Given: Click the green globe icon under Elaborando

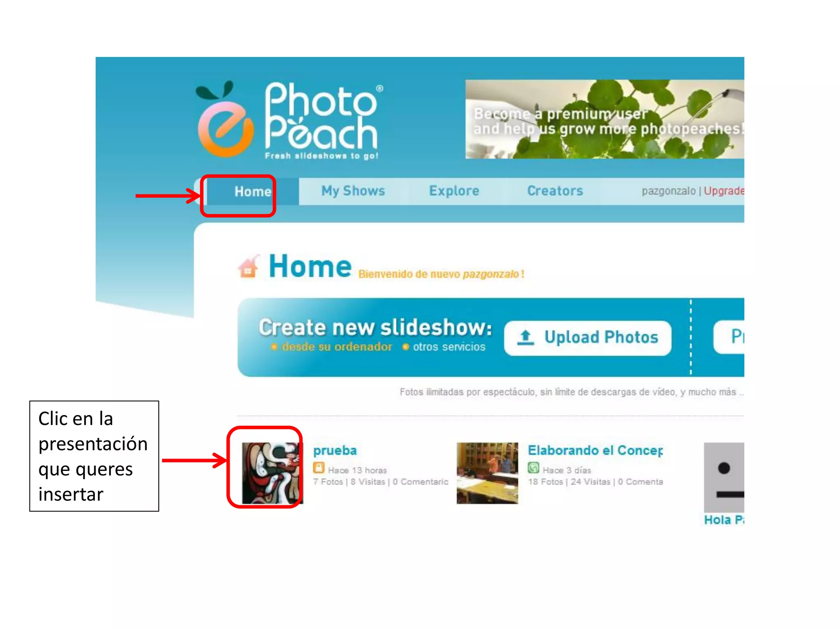Looking at the screenshot, I should point(534,468).
